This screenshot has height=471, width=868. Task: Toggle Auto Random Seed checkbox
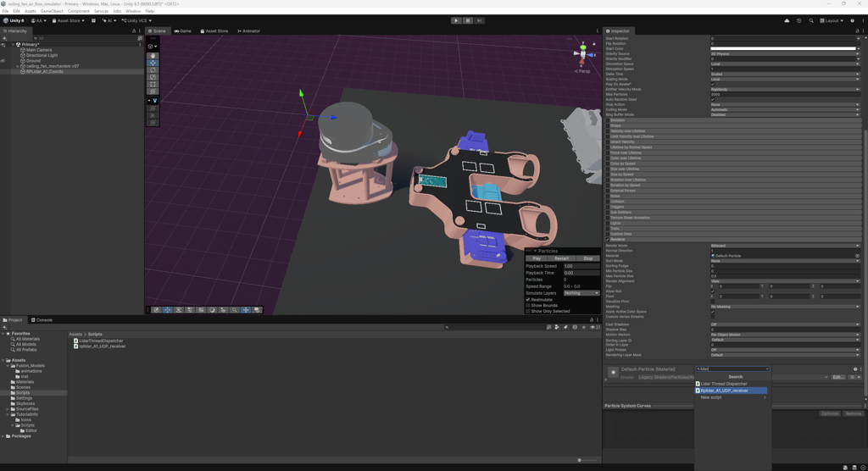pos(712,100)
